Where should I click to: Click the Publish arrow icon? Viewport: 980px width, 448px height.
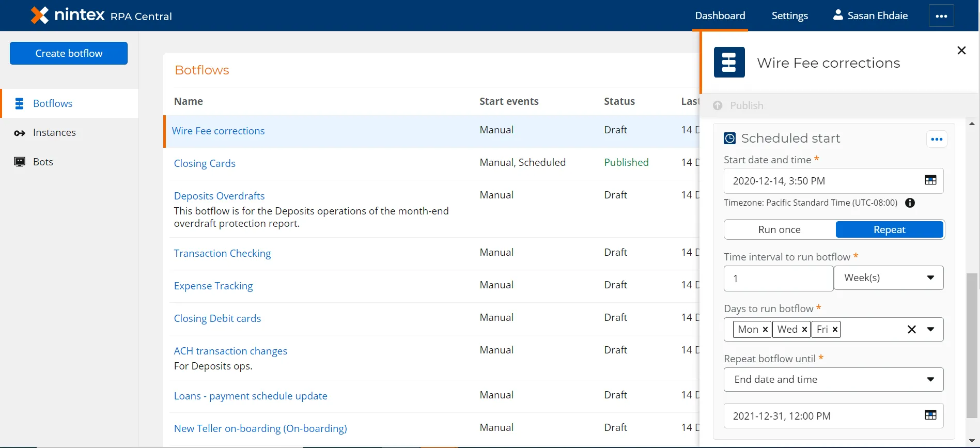click(718, 105)
